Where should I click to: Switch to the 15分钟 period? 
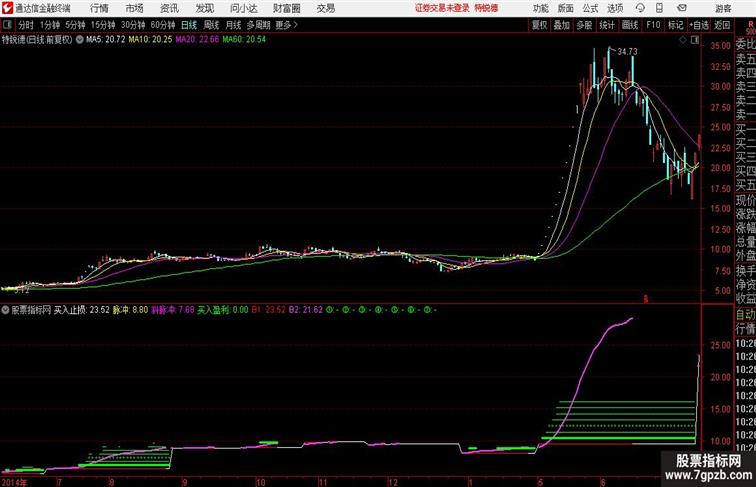(103, 25)
